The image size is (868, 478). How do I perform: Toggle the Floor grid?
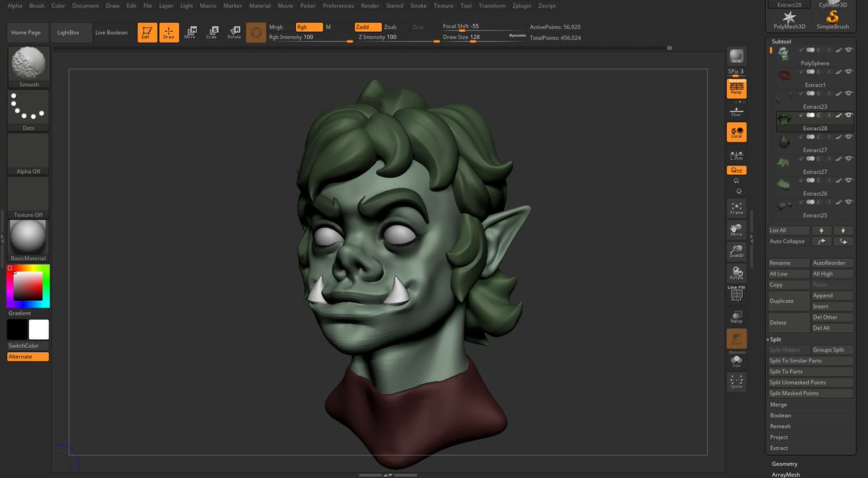(x=736, y=111)
